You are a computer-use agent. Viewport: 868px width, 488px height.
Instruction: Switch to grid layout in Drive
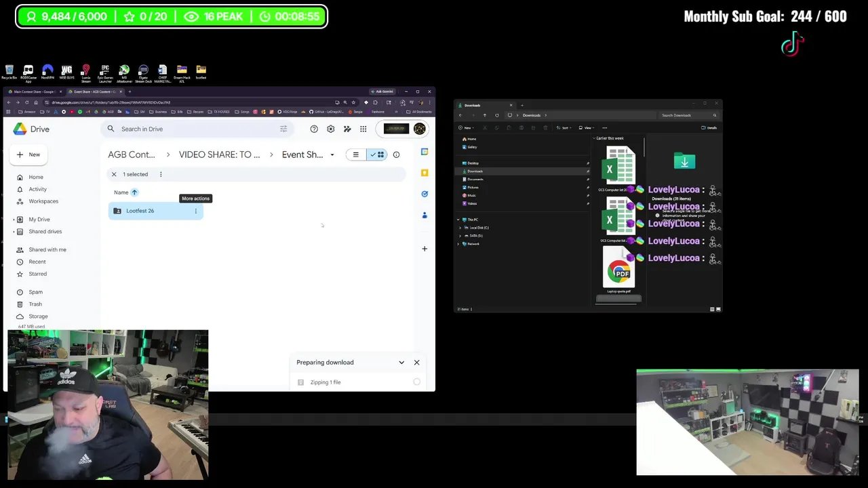pos(377,155)
